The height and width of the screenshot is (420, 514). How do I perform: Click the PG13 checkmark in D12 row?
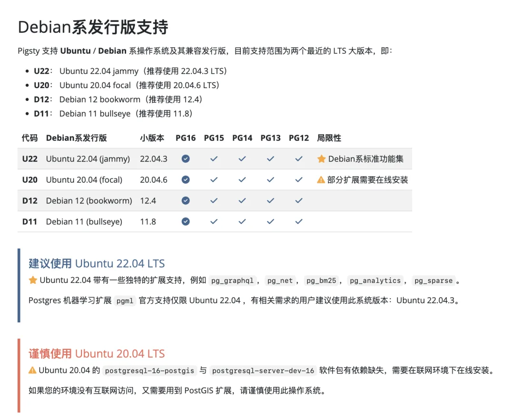point(270,200)
